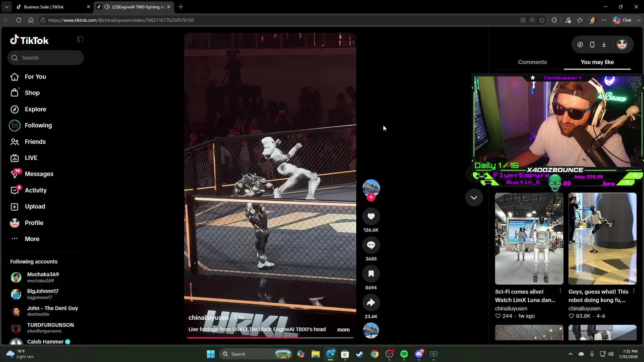Open the browser tab list dropdown
Screen dimensions: 644x362
tap(7, 7)
